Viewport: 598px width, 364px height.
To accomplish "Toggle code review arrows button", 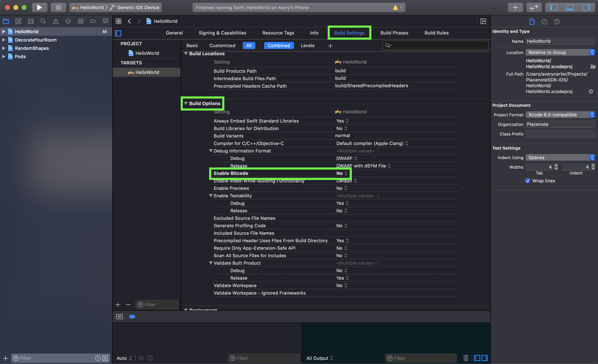I will pyautogui.click(x=534, y=7).
